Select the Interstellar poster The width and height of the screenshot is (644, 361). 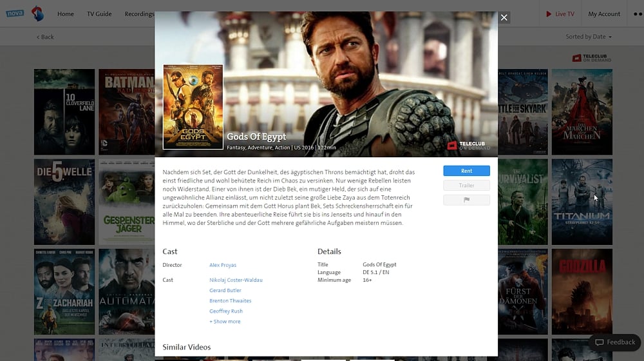pyautogui.click(x=126, y=349)
